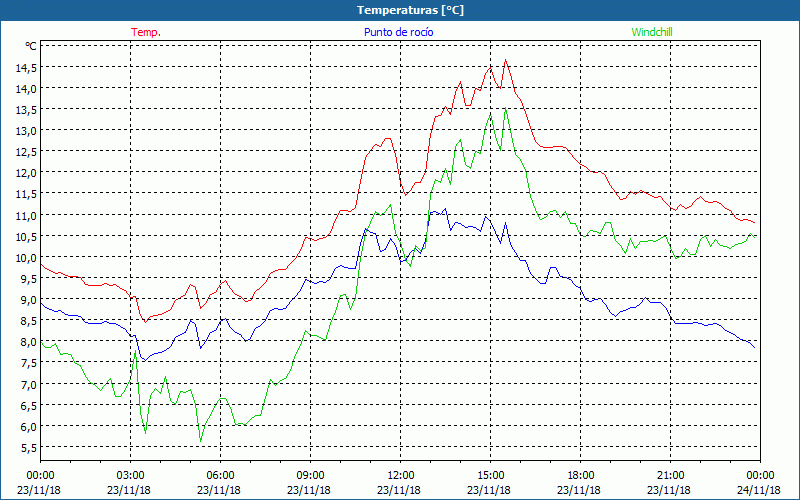800x500 pixels.
Task: Click the Windchill legend label
Action: 652,32
